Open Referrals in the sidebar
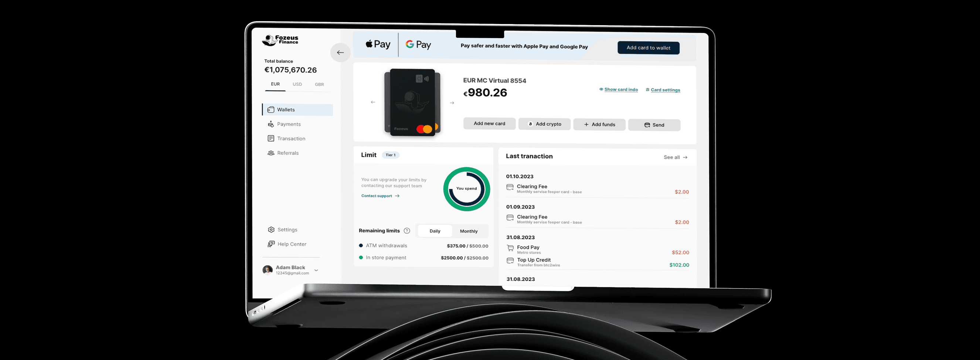The width and height of the screenshot is (980, 360). click(x=283, y=153)
